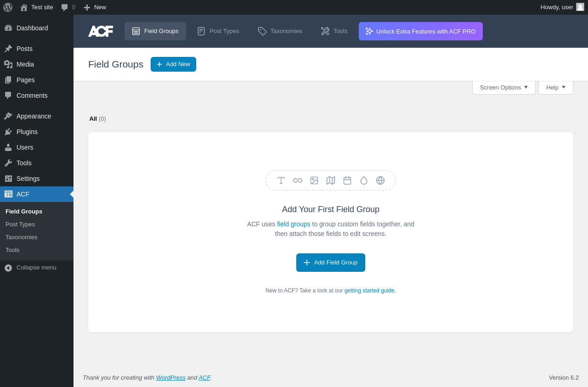The width and height of the screenshot is (588, 387).
Task: Select Tools in the ACF submenu
Action: [x=12, y=250]
